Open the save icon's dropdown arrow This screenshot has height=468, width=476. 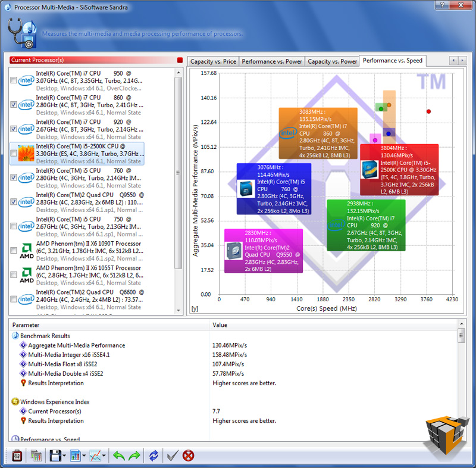tap(64, 455)
